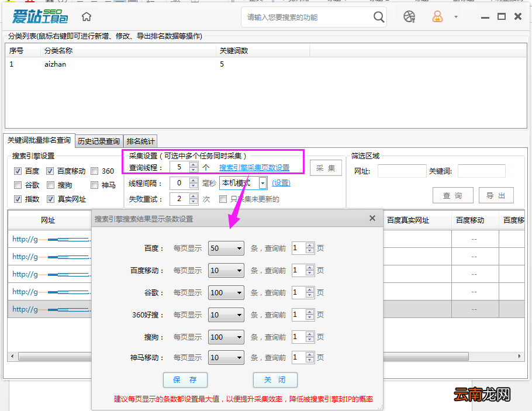This screenshot has height=411, width=532.
Task: Enable 只采集未更新的 checkbox
Action: (x=223, y=199)
